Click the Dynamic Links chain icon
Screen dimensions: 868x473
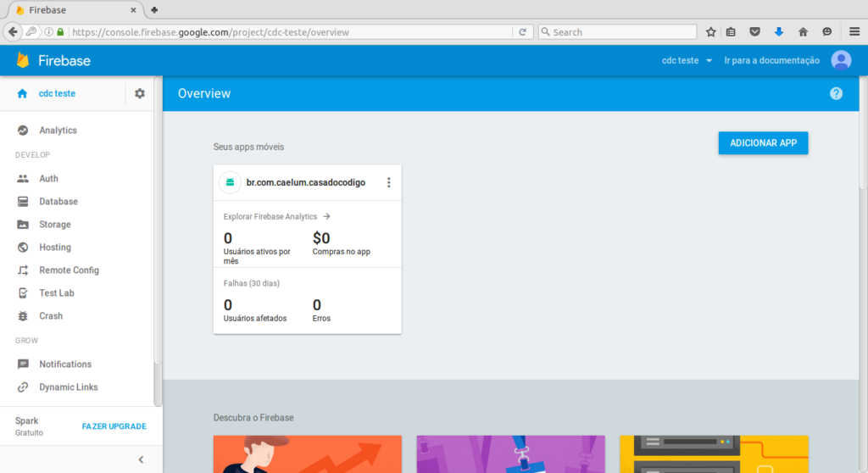pos(23,387)
